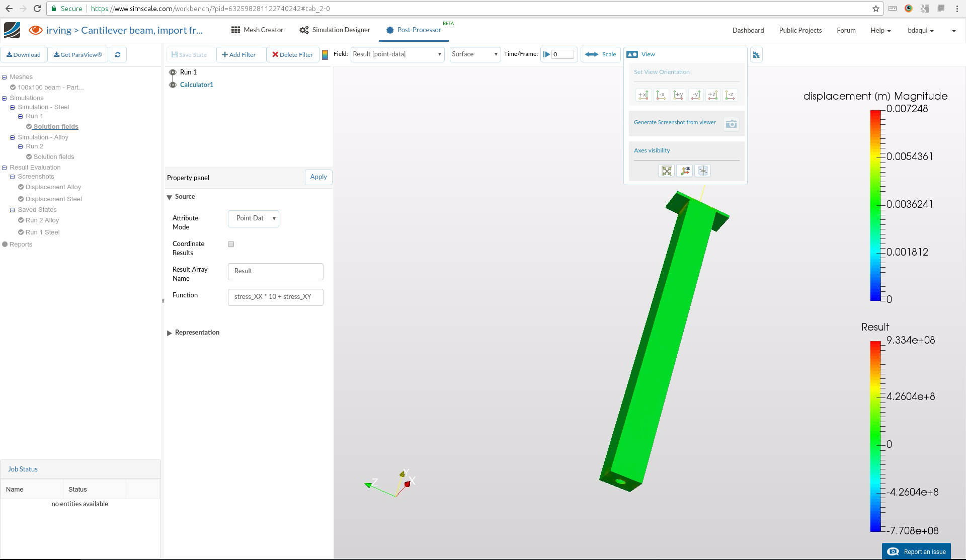This screenshot has width=966, height=560.
Task: Set view orientation to -Y
Action: click(x=696, y=95)
